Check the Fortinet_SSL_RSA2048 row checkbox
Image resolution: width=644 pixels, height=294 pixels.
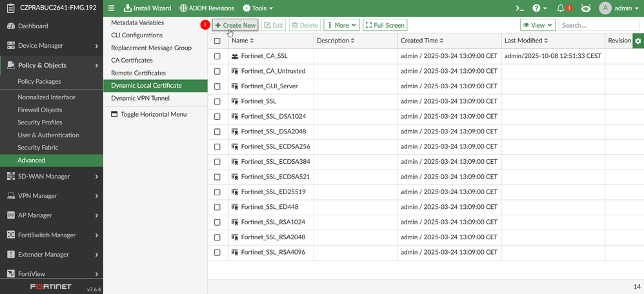click(x=217, y=237)
